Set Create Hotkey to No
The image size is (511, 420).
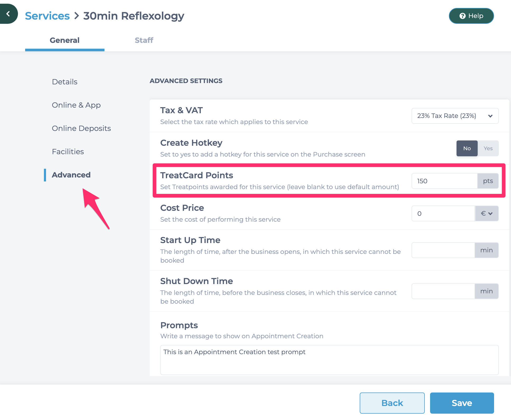[x=467, y=148]
